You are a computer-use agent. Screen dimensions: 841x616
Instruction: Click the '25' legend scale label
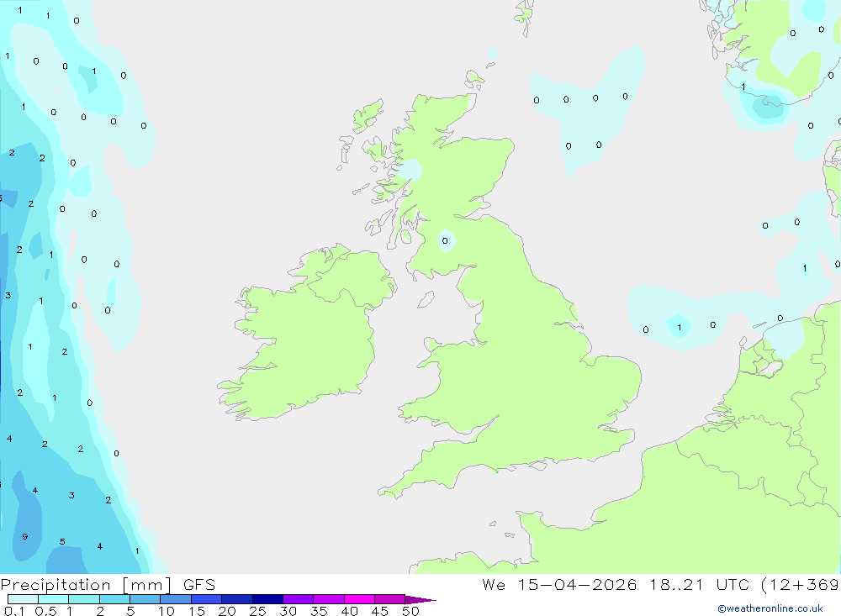click(258, 611)
